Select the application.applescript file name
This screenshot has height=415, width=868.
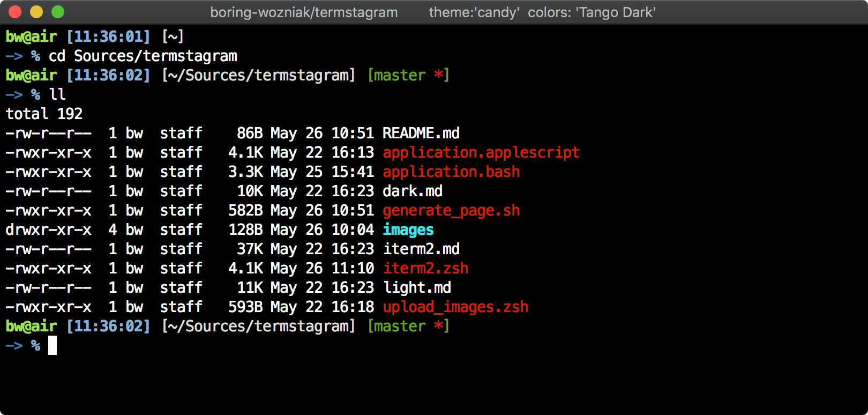click(481, 152)
